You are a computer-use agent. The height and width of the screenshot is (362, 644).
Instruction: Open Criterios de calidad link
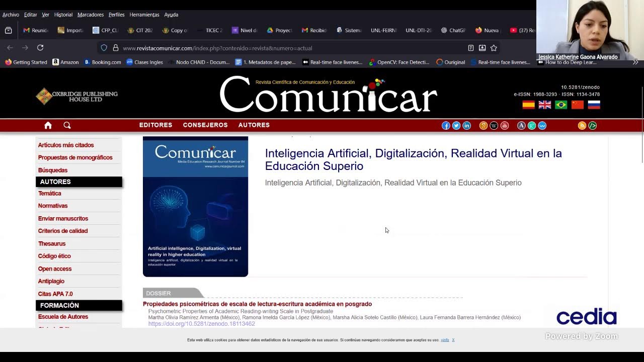click(63, 231)
